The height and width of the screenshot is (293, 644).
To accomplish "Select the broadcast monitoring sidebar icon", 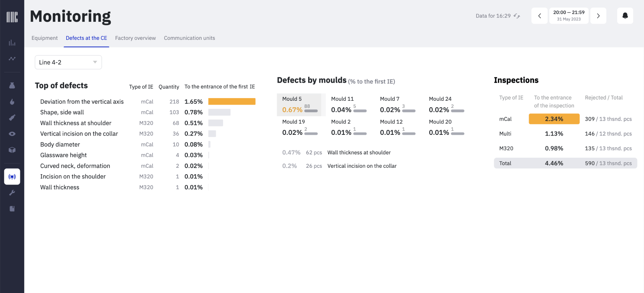I will (12, 177).
